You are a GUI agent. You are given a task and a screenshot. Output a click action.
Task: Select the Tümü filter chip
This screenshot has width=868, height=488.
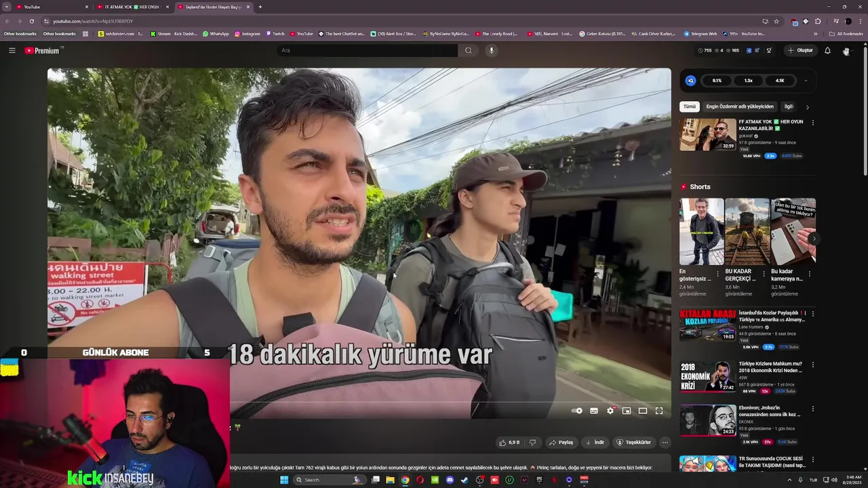(x=690, y=106)
